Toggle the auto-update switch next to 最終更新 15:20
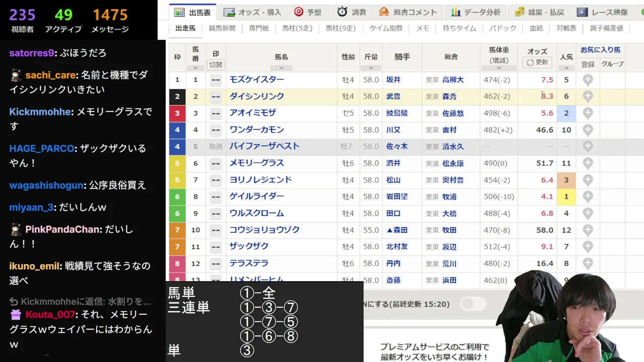This screenshot has width=644, height=362. coord(473,304)
